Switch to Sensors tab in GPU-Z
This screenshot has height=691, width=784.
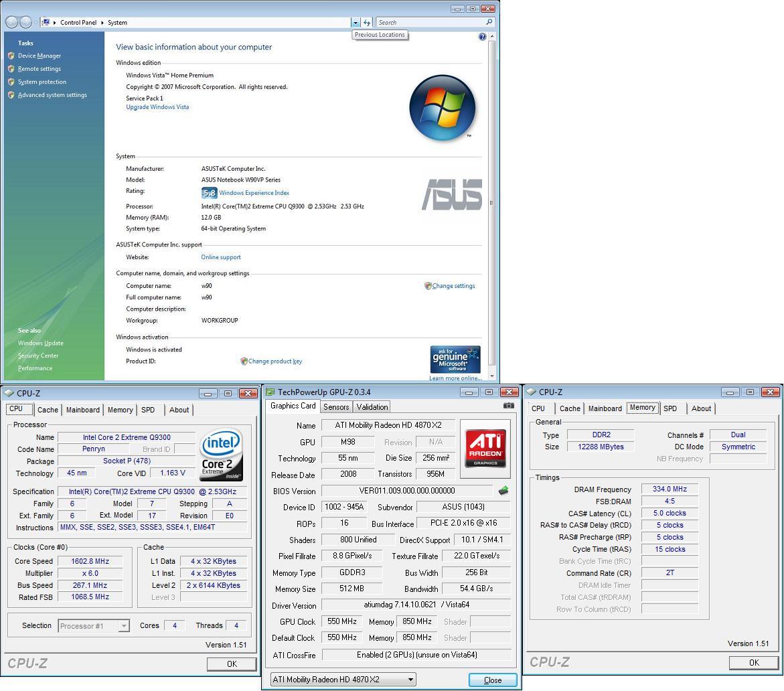point(336,407)
